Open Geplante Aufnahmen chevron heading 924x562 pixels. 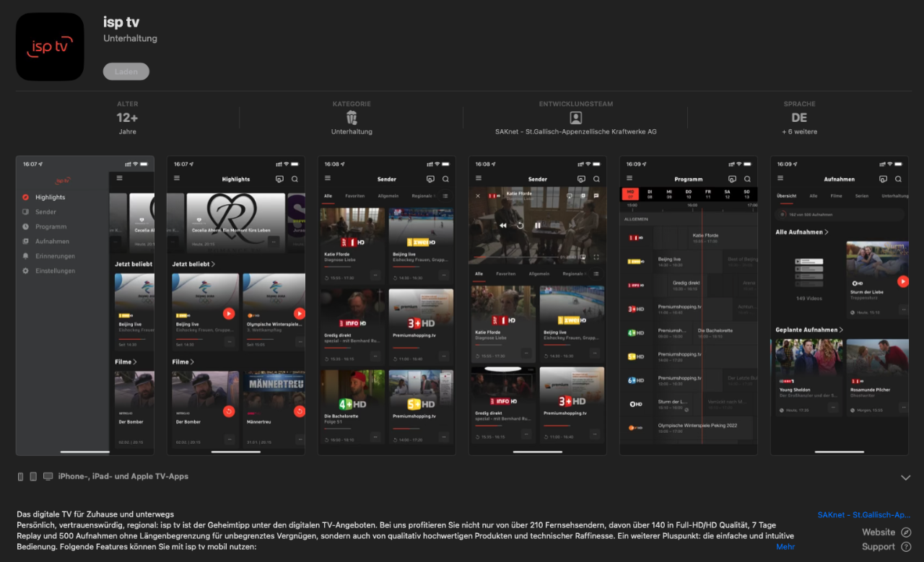(841, 330)
